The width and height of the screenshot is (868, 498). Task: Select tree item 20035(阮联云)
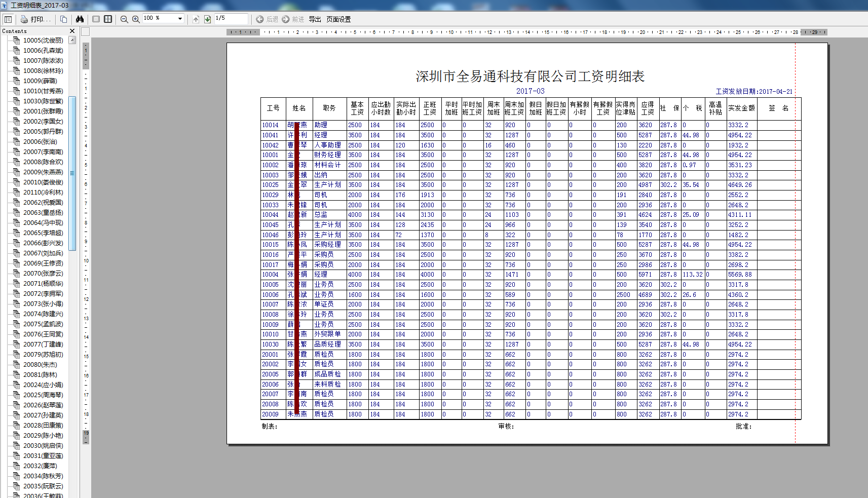pos(43,486)
